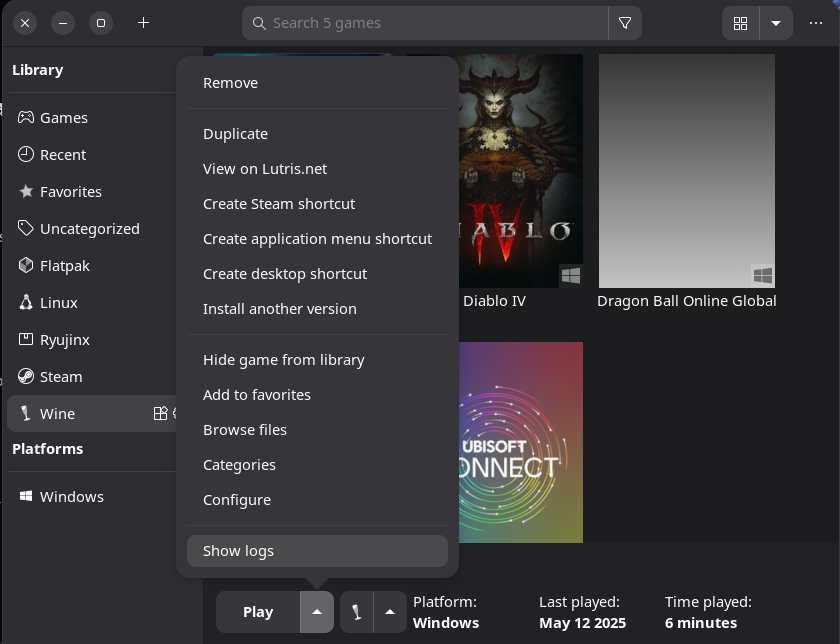Choose Remove from the context menu
Viewport: 840px width, 644px height.
point(317,83)
